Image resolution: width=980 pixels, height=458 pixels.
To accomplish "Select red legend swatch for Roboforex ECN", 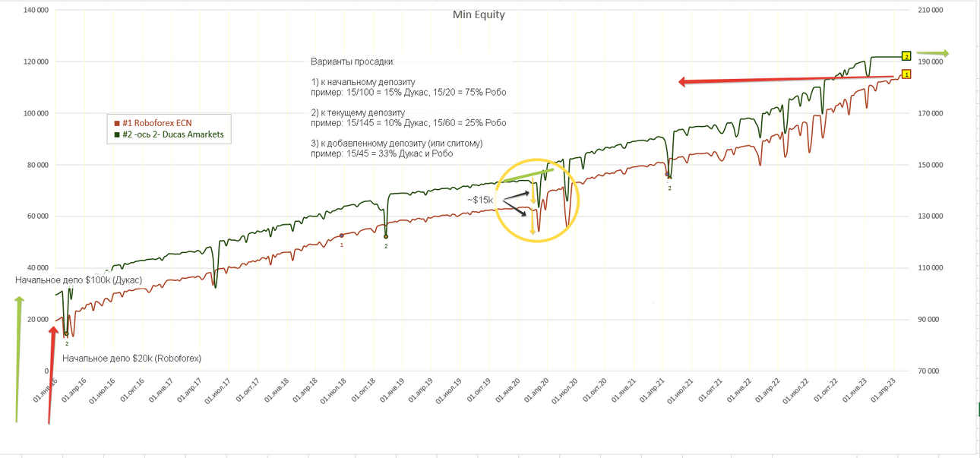I will 116,124.
